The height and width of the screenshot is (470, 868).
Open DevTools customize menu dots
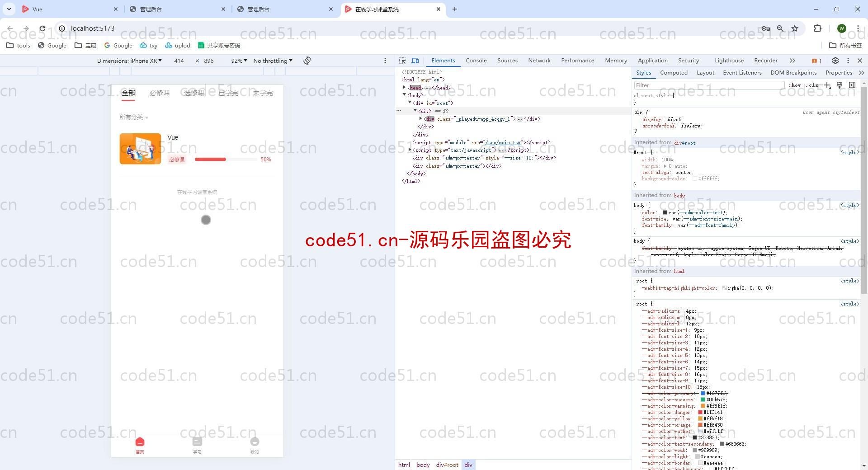pos(848,61)
